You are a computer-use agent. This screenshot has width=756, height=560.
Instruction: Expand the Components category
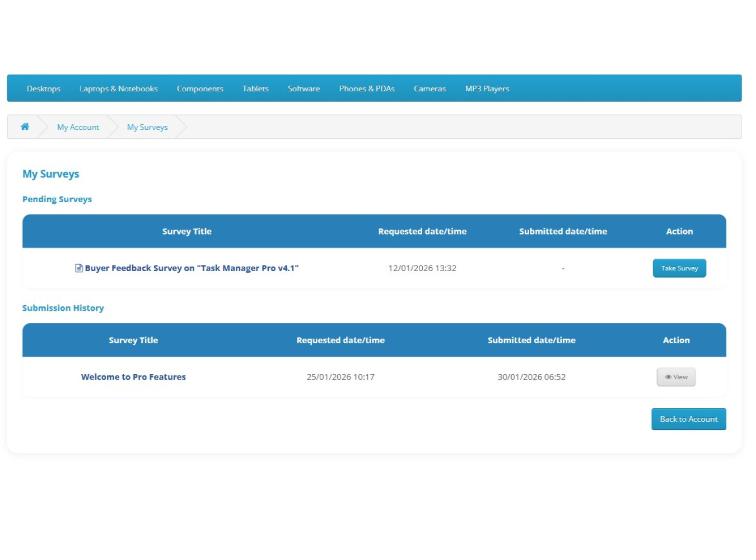(200, 88)
